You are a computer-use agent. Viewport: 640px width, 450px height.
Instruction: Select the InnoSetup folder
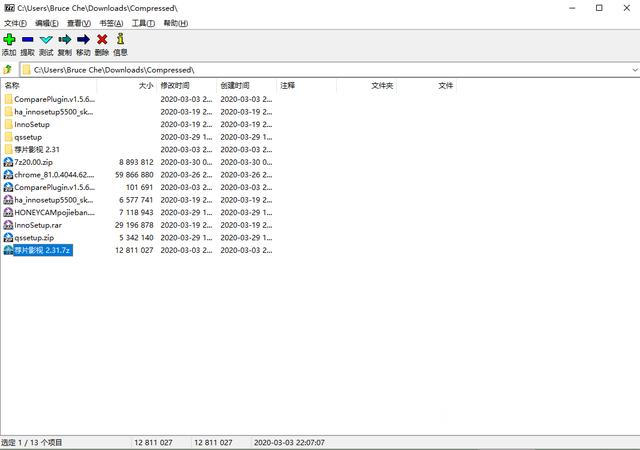coord(32,124)
